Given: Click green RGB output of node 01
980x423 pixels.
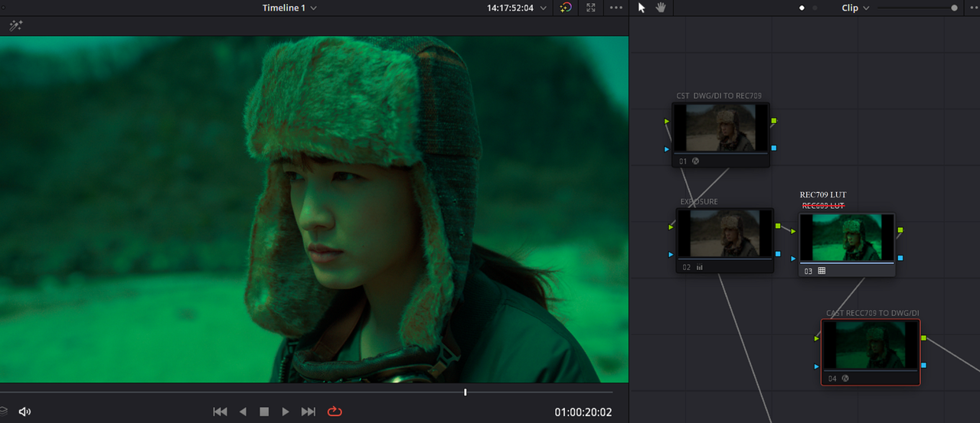Looking at the screenshot, I should pos(774,121).
